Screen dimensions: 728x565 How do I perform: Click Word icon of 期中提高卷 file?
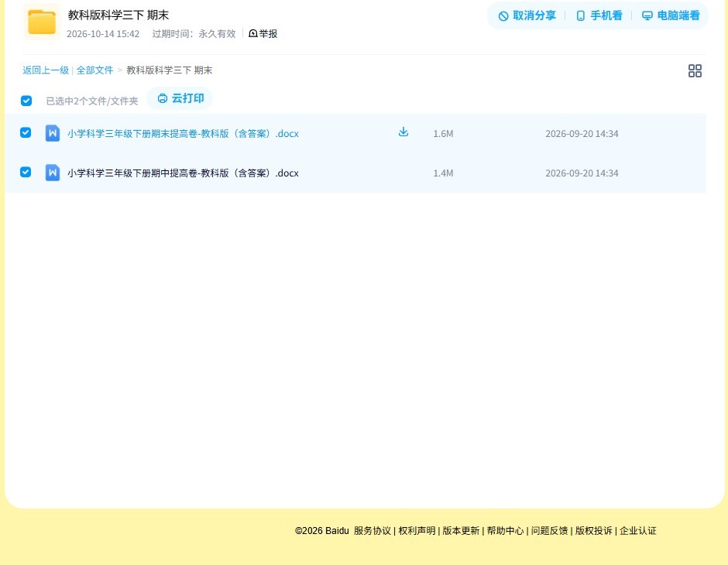[x=53, y=173]
